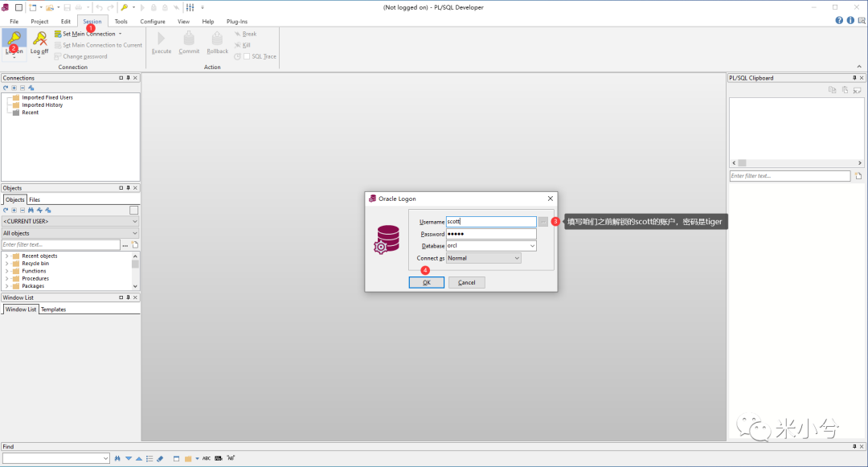Click the preferences sliders icon in top toolbar
The width and height of the screenshot is (868, 467).
pos(190,8)
